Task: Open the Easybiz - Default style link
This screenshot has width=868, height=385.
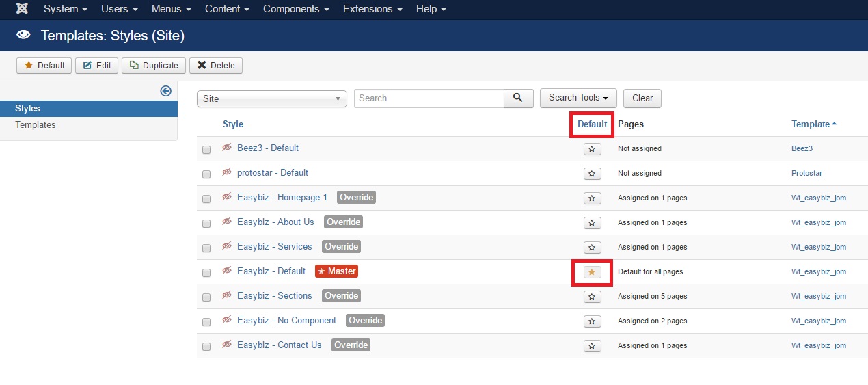Action: point(271,271)
